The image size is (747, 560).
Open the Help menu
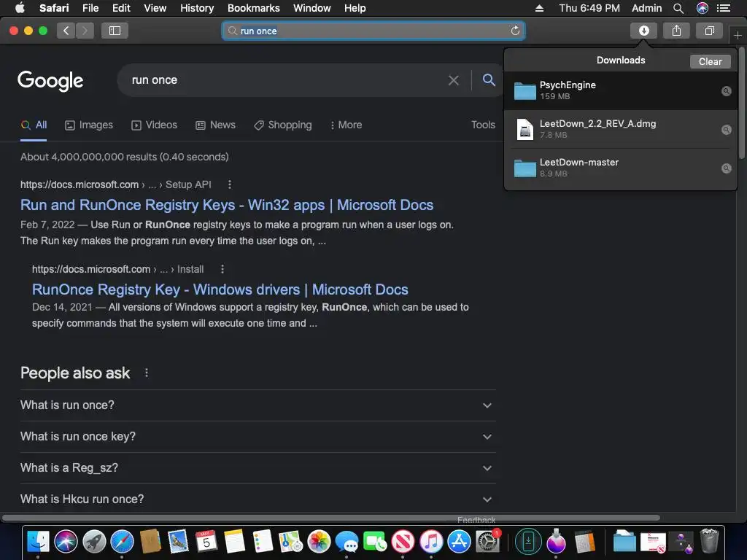[355, 8]
